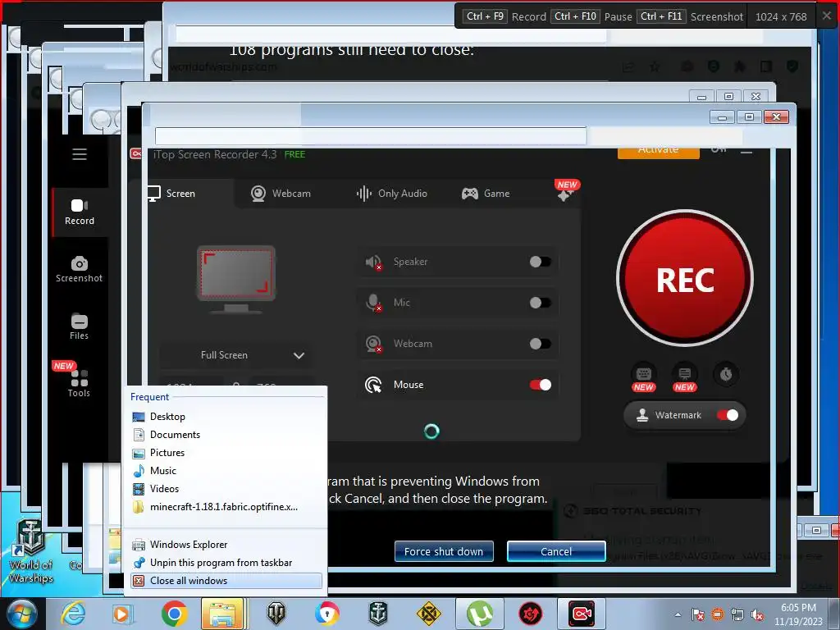The height and width of the screenshot is (630, 840).
Task: Click the front window's blank address bar
Action: tap(371, 135)
